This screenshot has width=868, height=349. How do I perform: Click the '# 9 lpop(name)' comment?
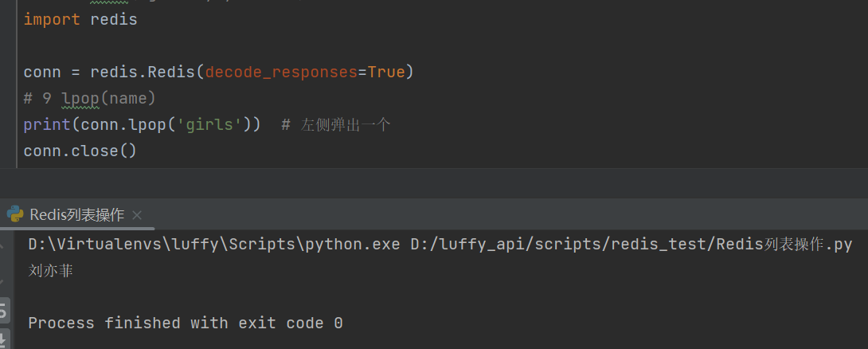tap(89, 99)
